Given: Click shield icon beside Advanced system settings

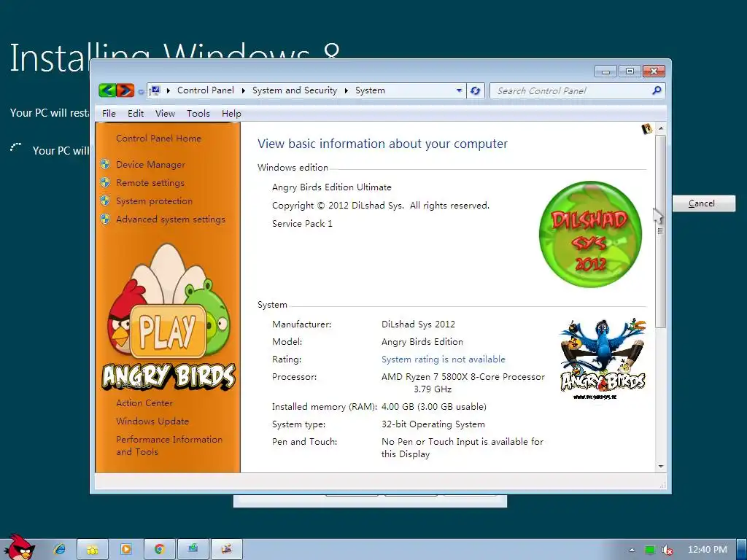Looking at the screenshot, I should coord(105,219).
